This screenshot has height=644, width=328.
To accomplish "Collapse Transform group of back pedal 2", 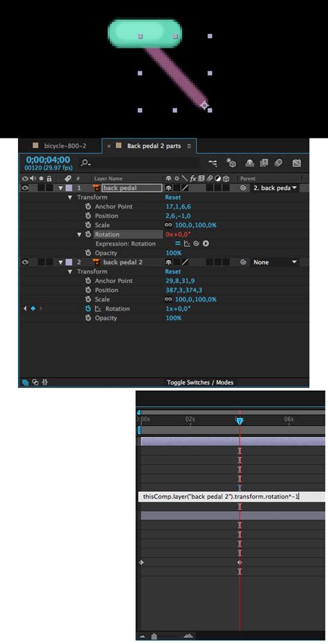I will click(x=71, y=271).
